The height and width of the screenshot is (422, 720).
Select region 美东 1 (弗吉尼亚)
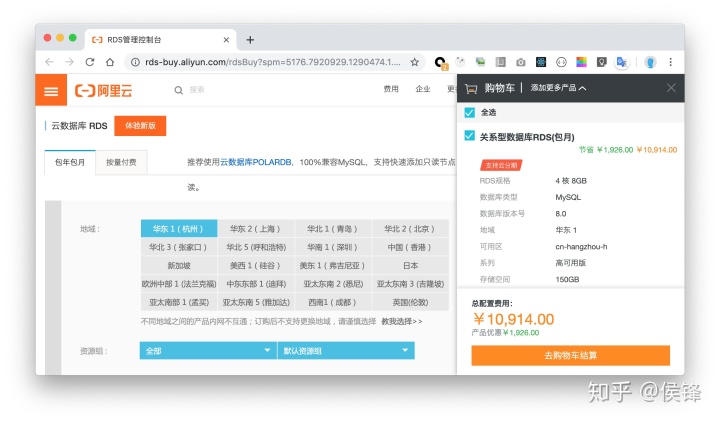333,265
